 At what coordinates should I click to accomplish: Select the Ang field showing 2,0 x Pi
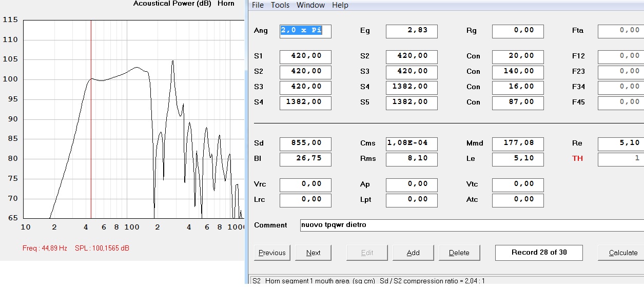pyautogui.click(x=305, y=31)
